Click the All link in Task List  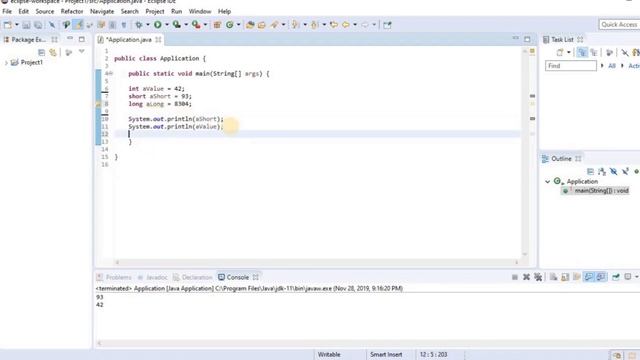[611, 66]
